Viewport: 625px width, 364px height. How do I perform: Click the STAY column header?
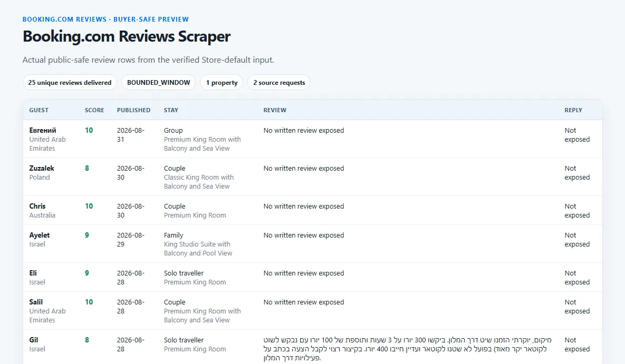[171, 110]
